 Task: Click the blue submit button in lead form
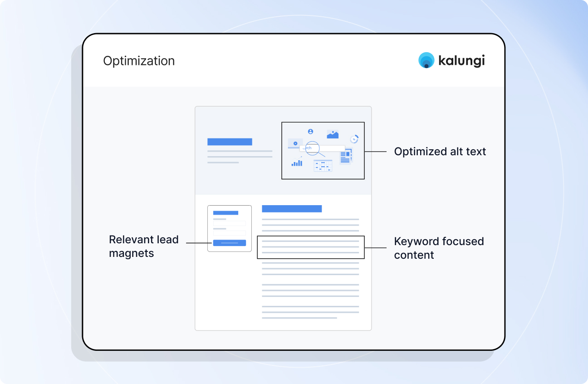pyautogui.click(x=230, y=243)
